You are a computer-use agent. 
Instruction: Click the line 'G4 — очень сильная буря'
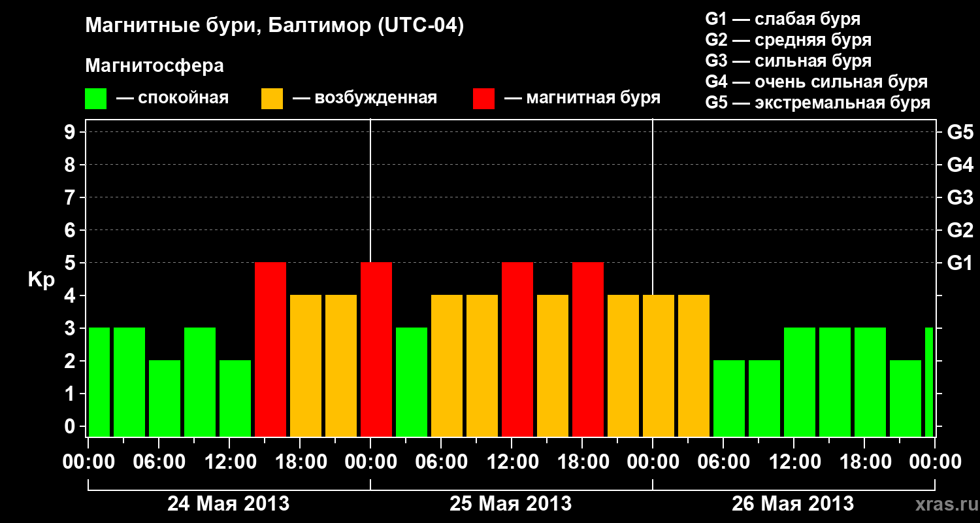pos(817,82)
